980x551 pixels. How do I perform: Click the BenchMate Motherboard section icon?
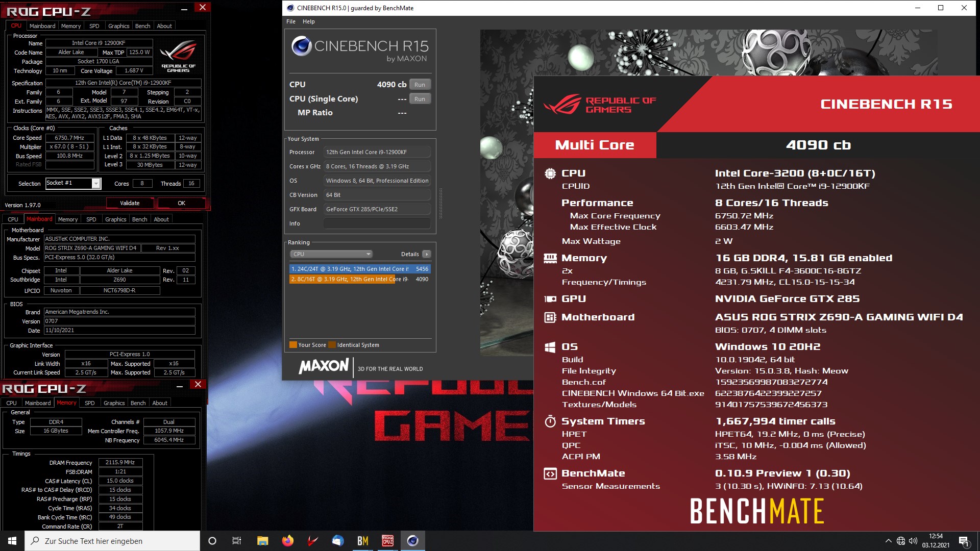pyautogui.click(x=550, y=317)
